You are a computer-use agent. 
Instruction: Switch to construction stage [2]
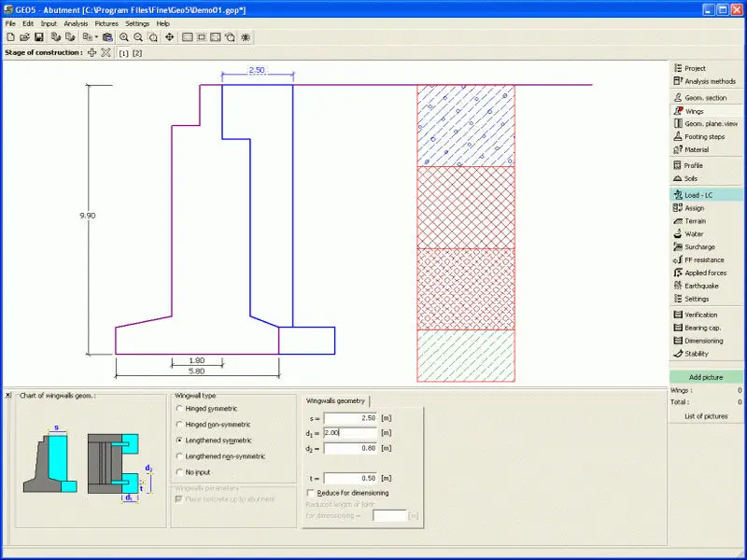pos(137,53)
